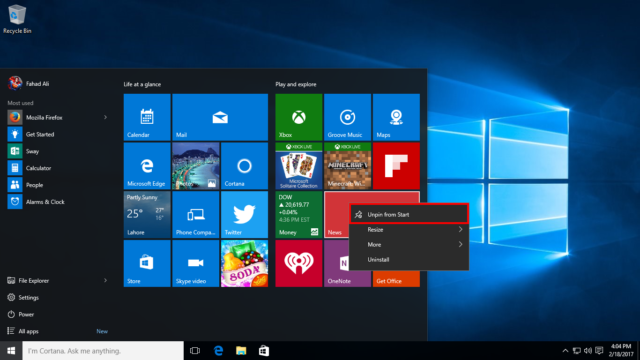The image size is (640, 360).
Task: Select the Recycle Bin desktop icon
Action: click(17, 19)
